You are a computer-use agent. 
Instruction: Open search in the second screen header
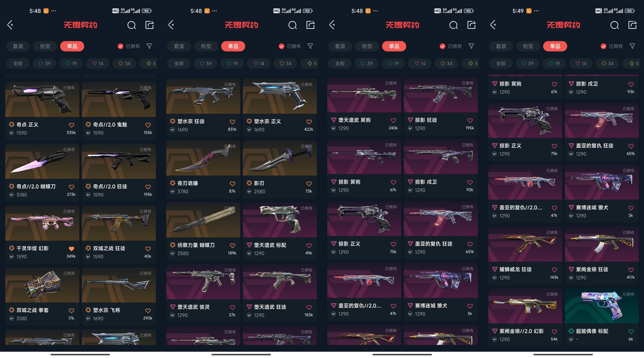click(x=292, y=25)
